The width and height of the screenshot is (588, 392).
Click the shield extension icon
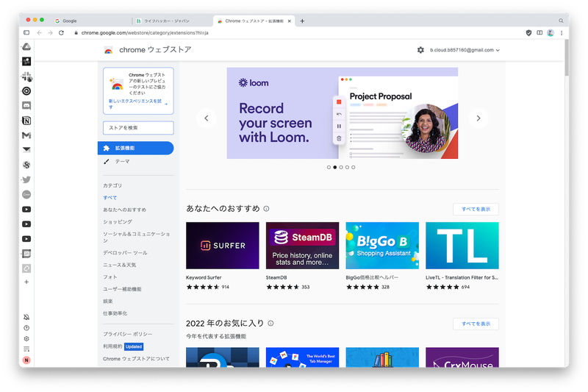click(x=528, y=32)
